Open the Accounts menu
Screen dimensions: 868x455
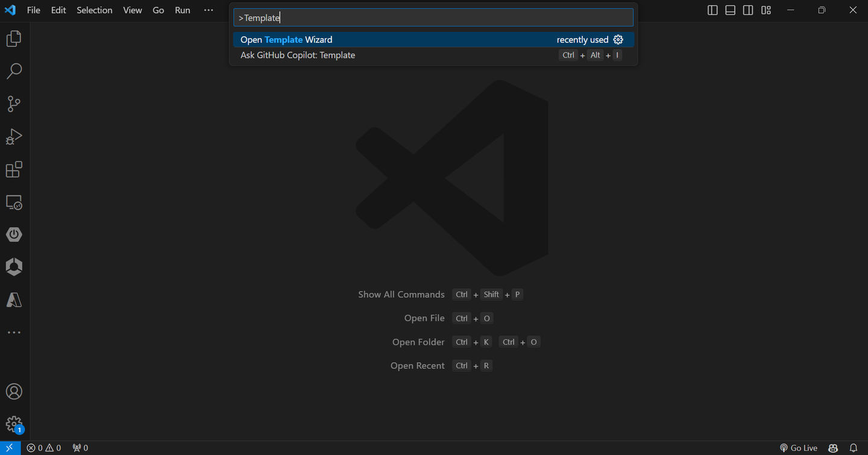click(x=14, y=392)
